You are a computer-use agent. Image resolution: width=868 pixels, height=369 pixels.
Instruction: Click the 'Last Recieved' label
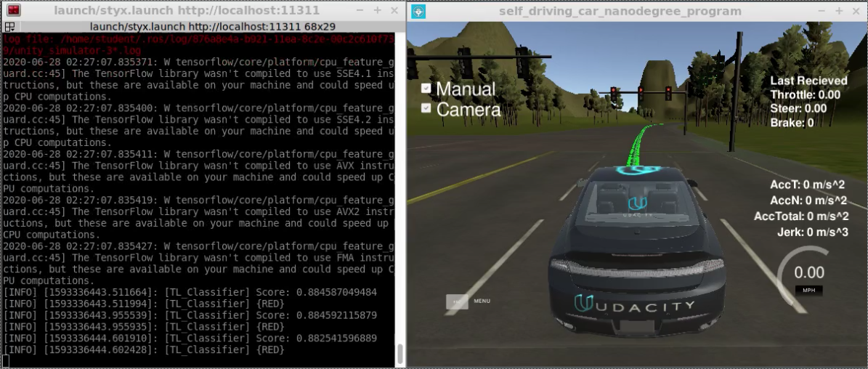pos(808,81)
